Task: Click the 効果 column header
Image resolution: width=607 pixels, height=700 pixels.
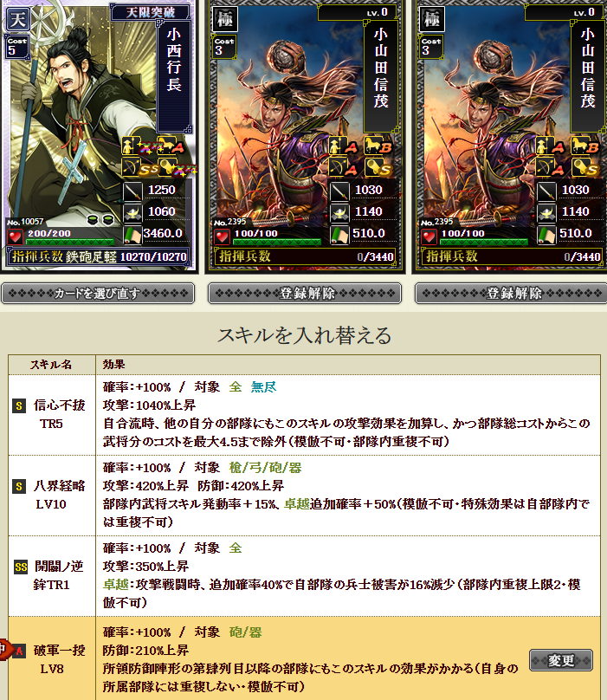Action: (x=114, y=364)
